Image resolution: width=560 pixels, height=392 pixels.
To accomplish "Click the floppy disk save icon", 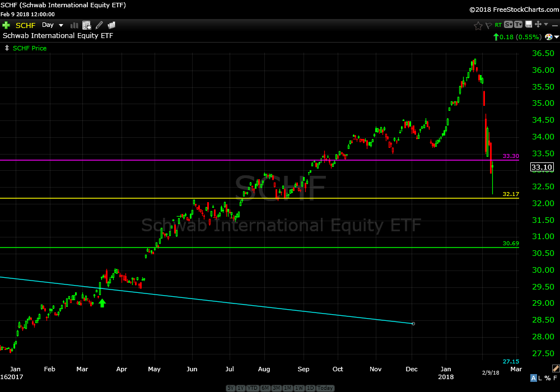I will (528, 25).
